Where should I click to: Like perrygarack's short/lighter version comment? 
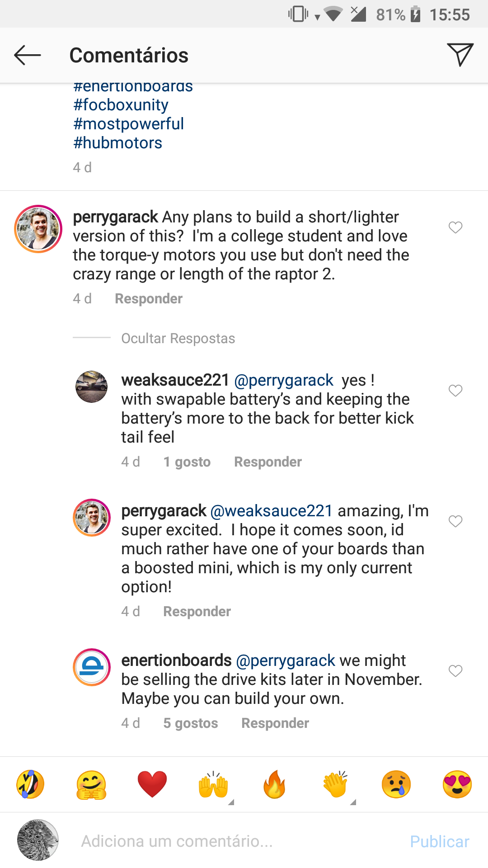(x=455, y=227)
